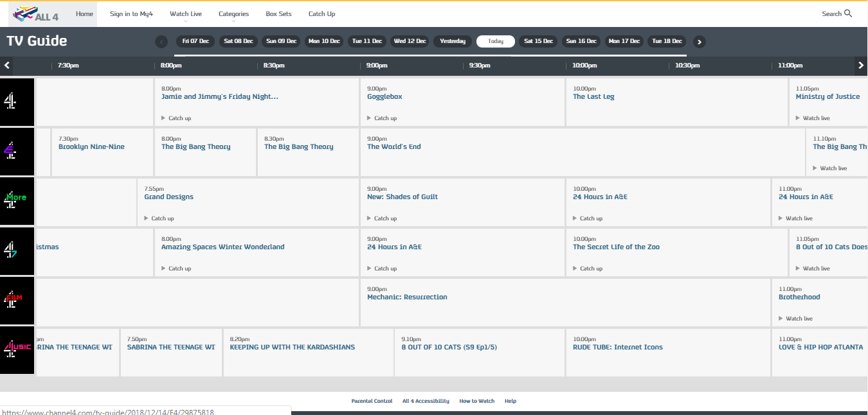Select Wed 12 Dec date
The height and width of the screenshot is (415, 868).
[410, 41]
